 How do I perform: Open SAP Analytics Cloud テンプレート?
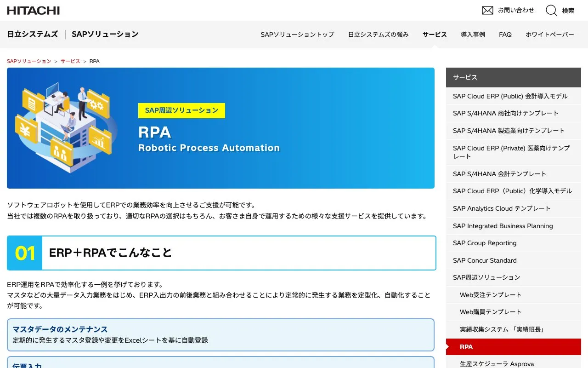coord(514,208)
